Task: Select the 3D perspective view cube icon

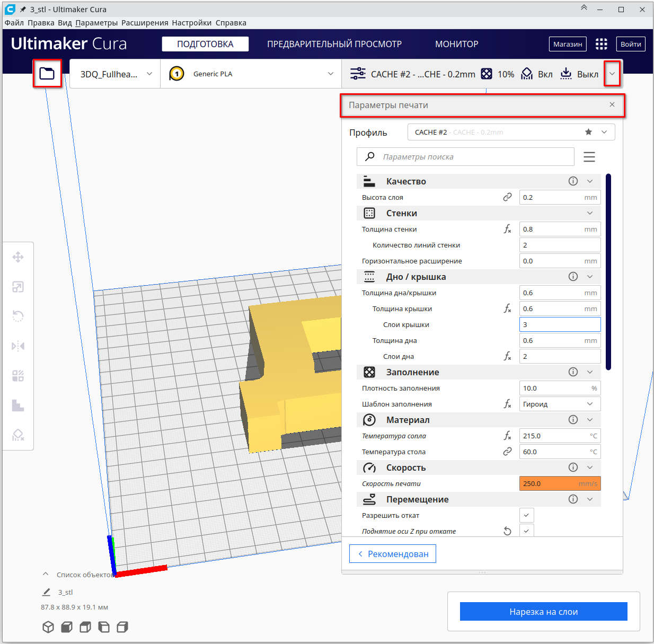Action: point(48,627)
